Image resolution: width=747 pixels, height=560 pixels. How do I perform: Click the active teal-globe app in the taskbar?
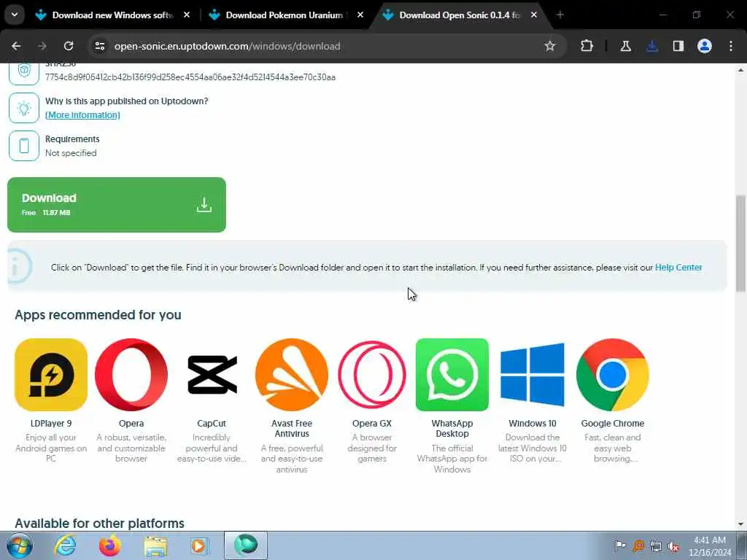pos(246,545)
